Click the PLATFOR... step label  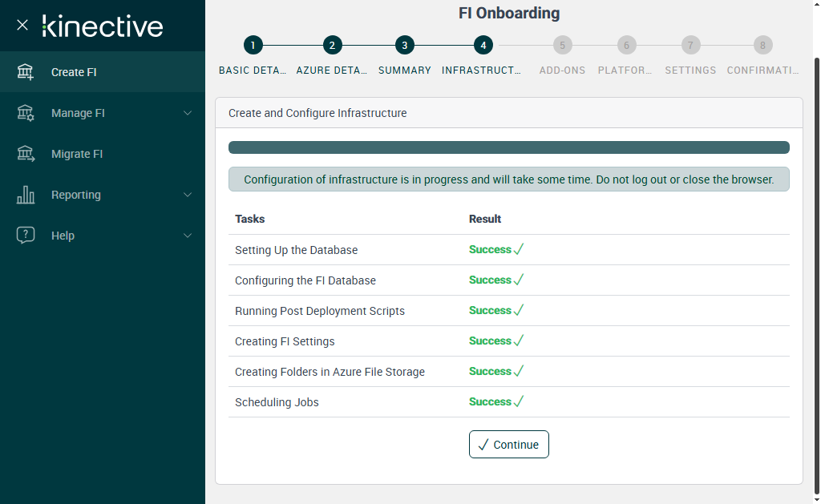625,71
